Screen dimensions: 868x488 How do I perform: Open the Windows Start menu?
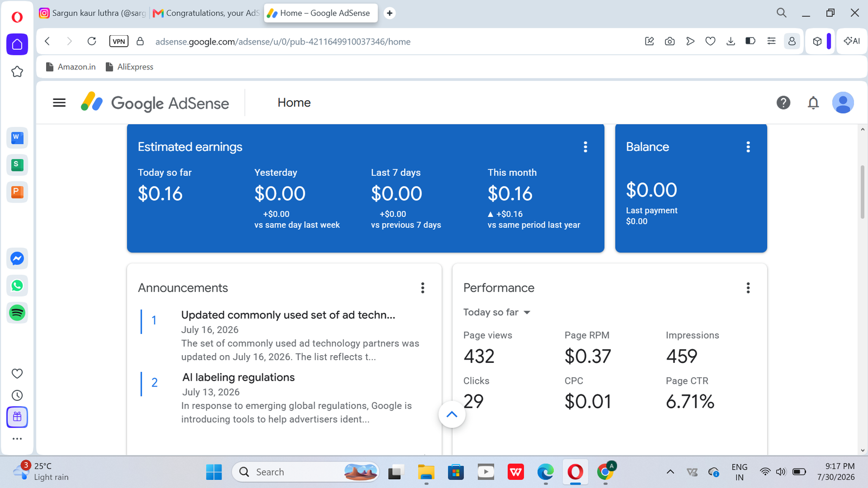tap(214, 472)
